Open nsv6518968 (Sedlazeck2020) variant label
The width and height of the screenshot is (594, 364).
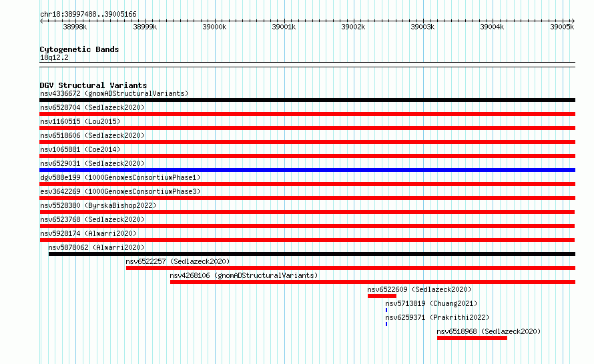(489, 331)
